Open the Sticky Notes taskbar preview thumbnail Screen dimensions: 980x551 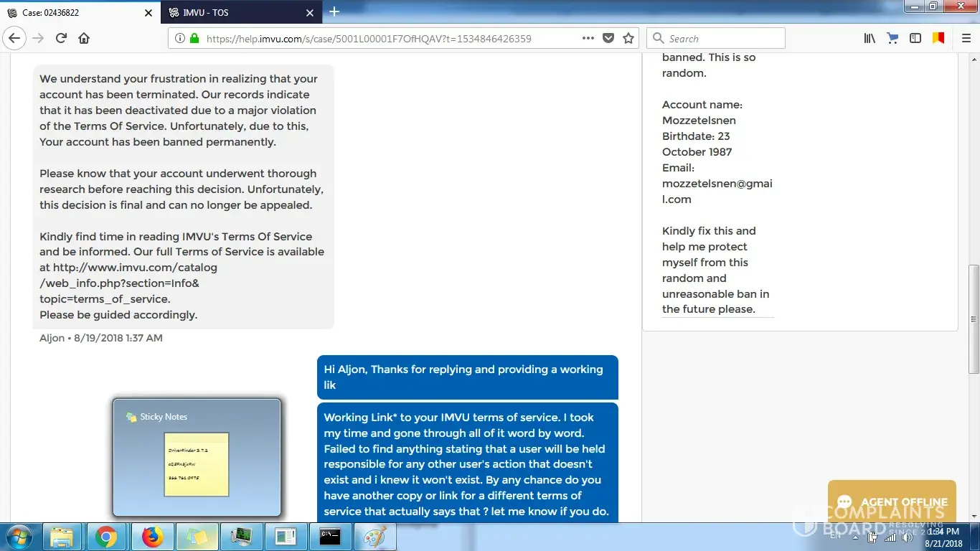(x=197, y=458)
